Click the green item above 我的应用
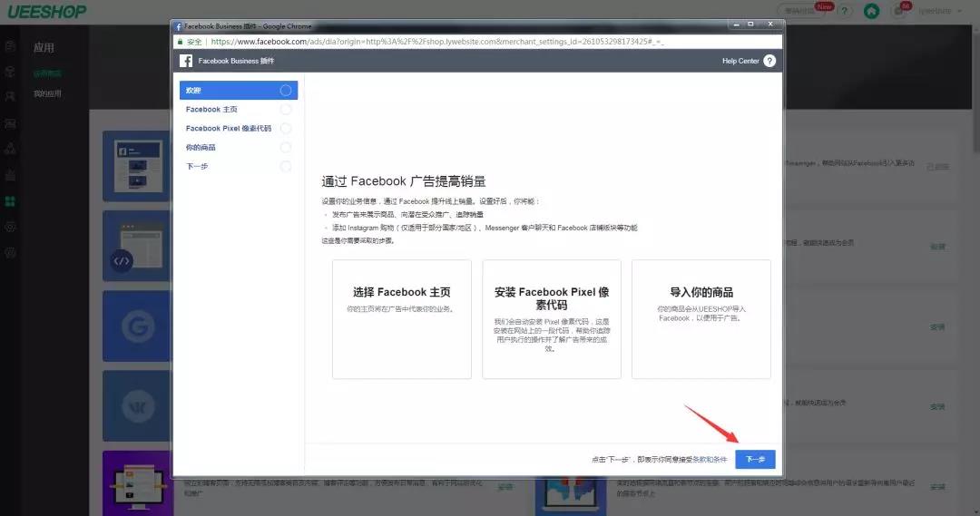The image size is (980, 516). (x=47, y=73)
